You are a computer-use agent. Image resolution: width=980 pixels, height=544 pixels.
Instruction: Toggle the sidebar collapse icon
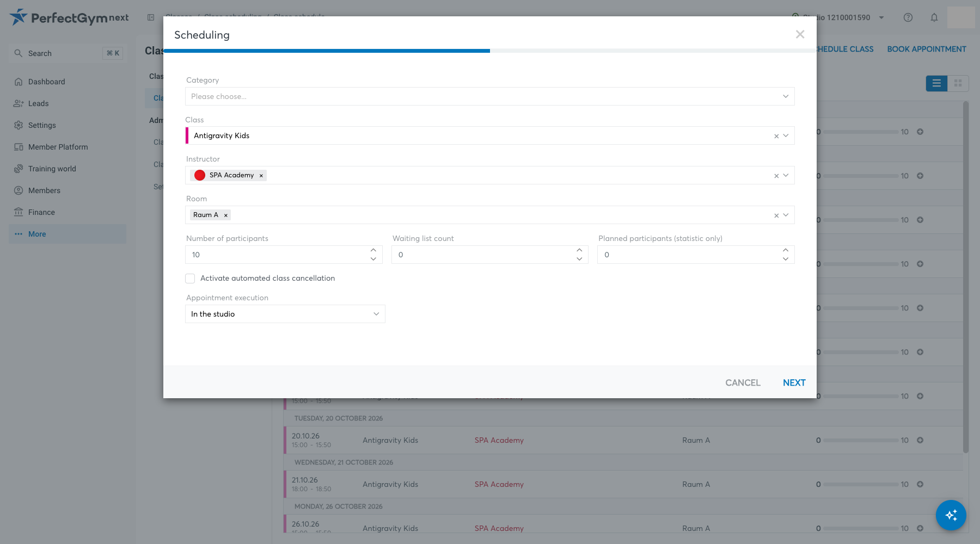point(151,17)
